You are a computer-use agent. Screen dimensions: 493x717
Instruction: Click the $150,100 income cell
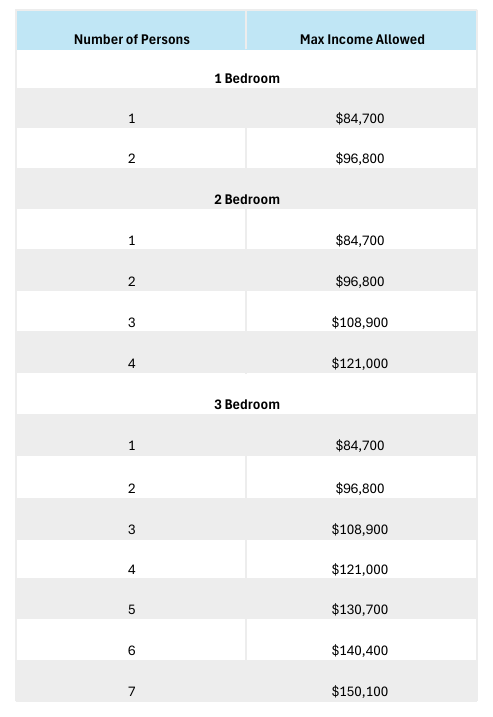pos(360,691)
